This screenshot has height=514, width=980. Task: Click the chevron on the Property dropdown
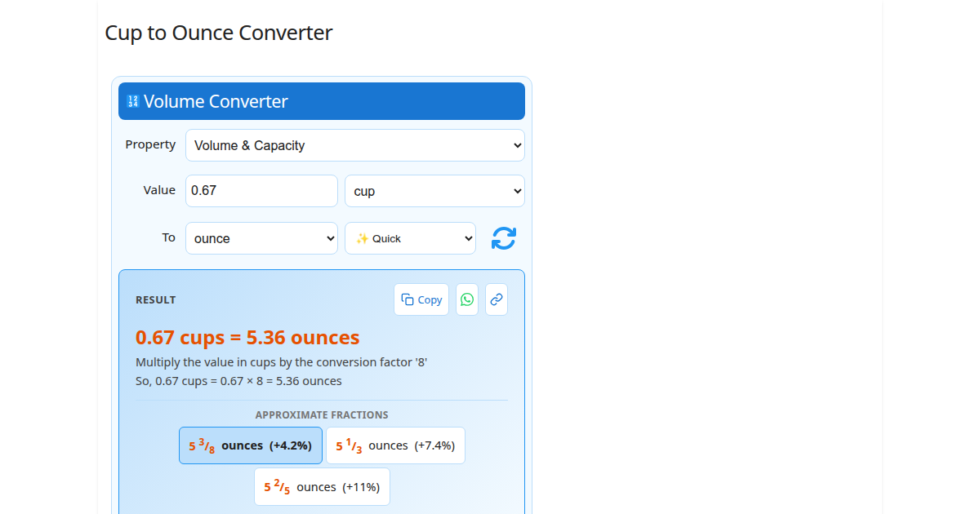514,145
